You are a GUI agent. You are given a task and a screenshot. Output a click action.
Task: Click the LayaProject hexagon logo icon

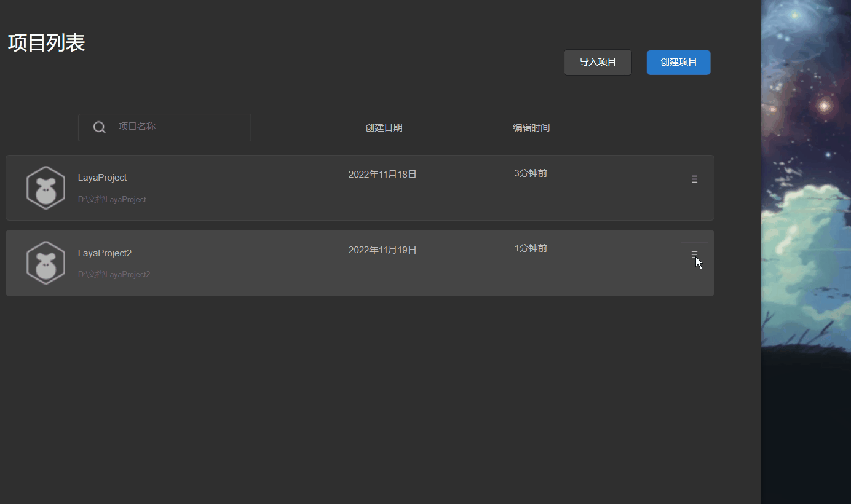pyautogui.click(x=46, y=188)
